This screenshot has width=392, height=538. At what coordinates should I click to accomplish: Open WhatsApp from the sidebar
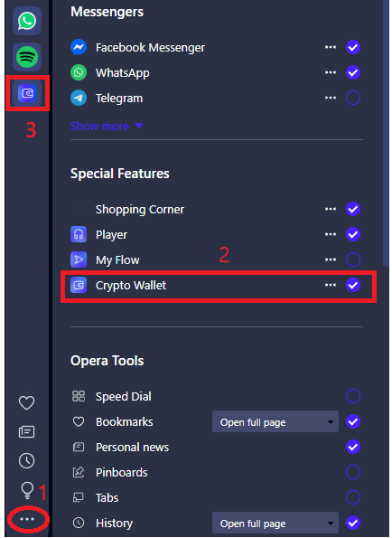tap(27, 21)
